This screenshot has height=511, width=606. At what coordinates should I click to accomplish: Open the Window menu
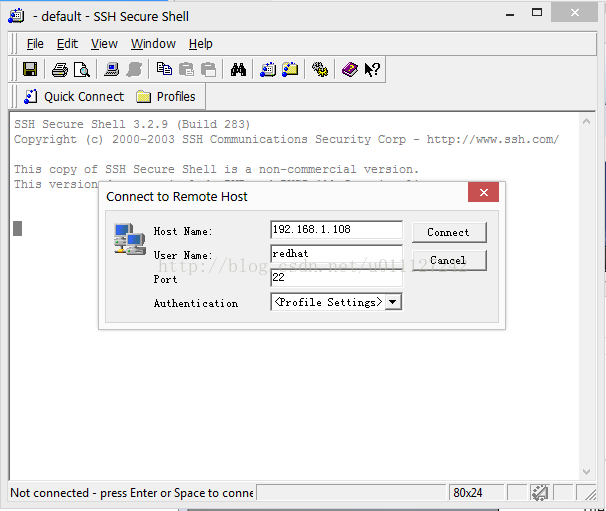click(153, 44)
